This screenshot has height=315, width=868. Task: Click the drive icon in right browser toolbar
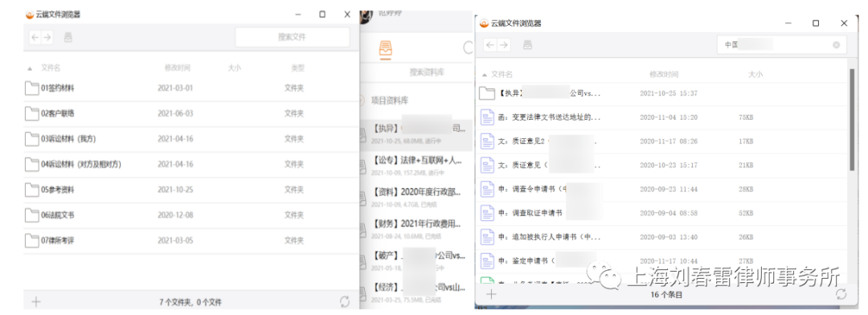[528, 45]
